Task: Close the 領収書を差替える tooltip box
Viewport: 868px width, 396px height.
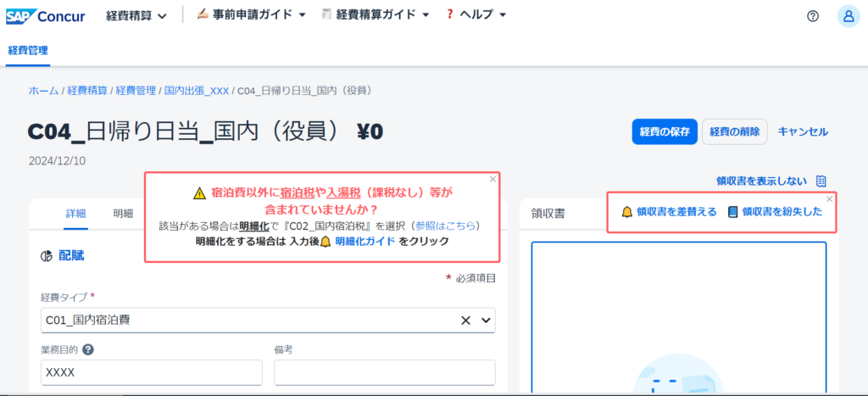Action: click(829, 198)
